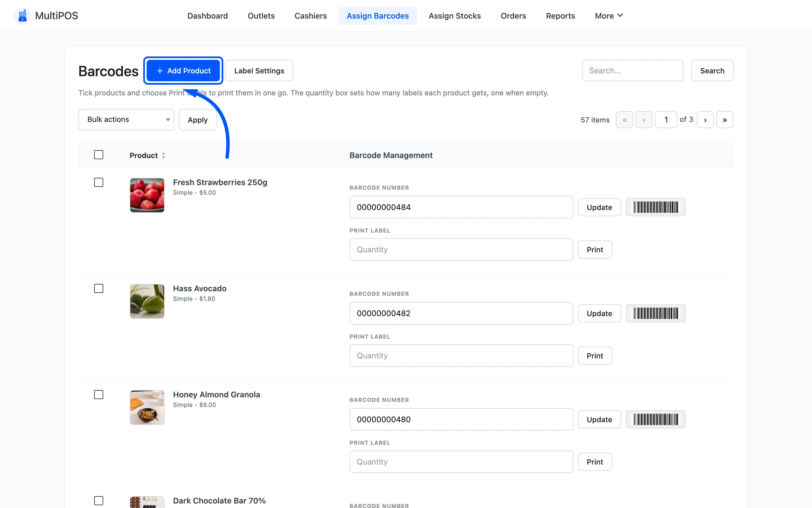812x508 pixels.
Task: Open the Assign Stocks tab
Action: tap(455, 16)
